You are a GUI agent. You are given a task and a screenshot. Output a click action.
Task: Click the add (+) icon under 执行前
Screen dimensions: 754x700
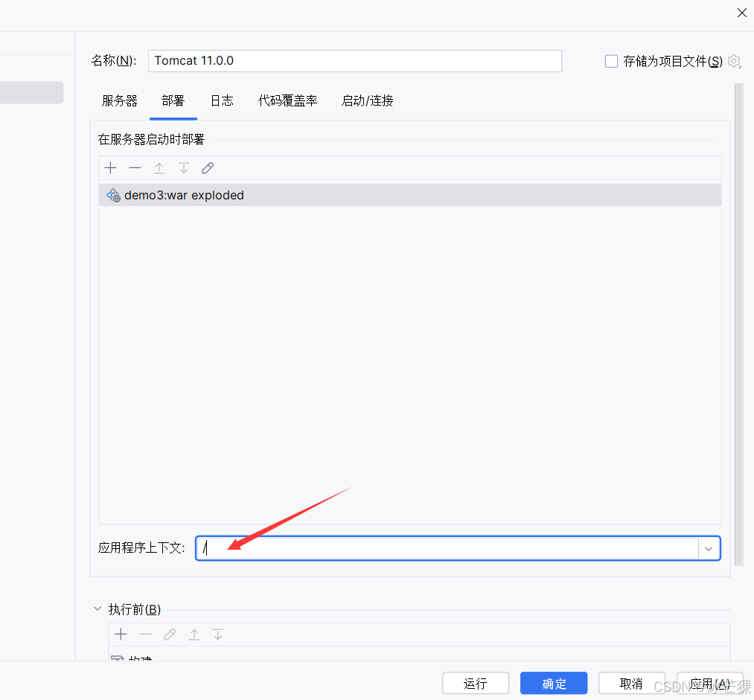[121, 634]
